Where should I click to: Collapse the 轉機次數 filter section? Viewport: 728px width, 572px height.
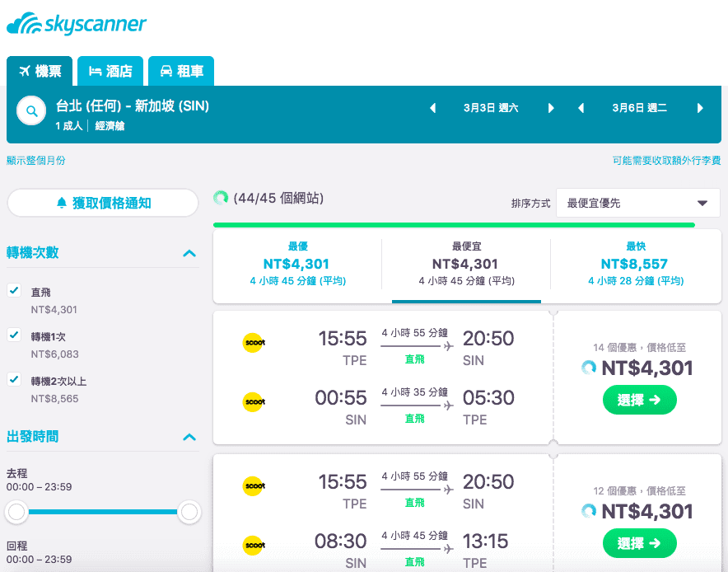coord(189,253)
